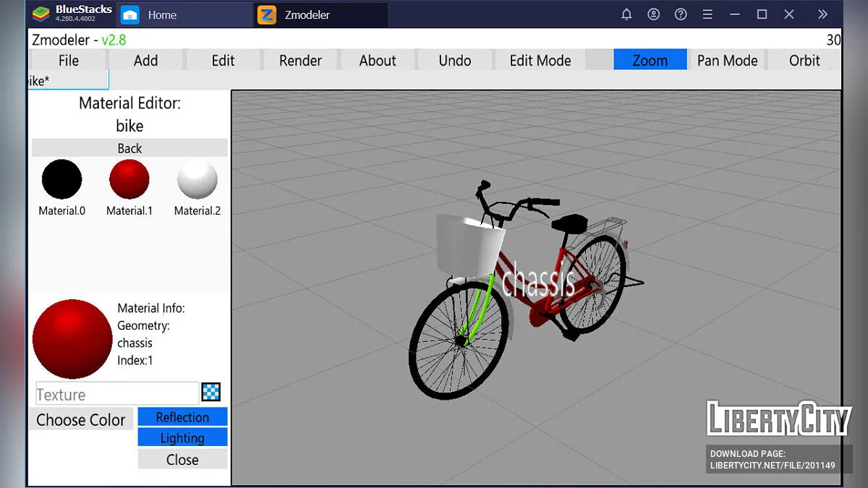Viewport: 868px width, 488px height.
Task: Click Back in the Material Editor
Action: point(129,147)
